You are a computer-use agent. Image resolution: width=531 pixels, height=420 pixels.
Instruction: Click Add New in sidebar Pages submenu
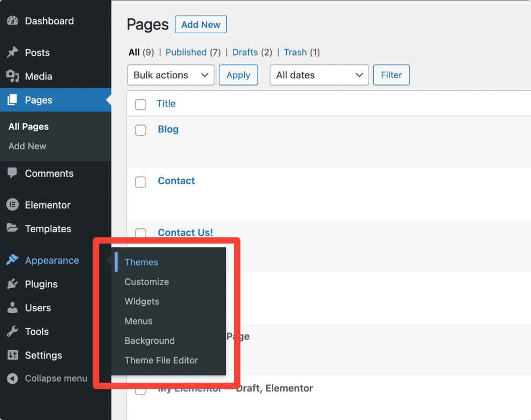[27, 146]
